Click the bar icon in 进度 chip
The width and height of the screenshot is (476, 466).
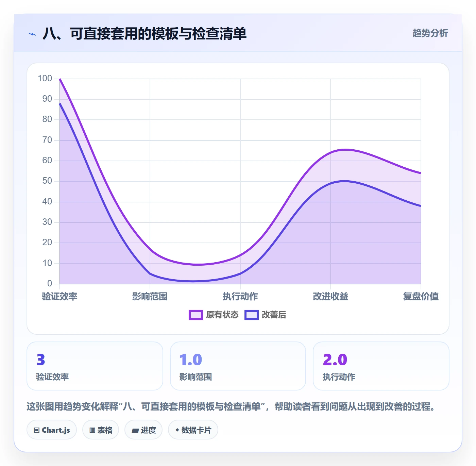tap(135, 430)
